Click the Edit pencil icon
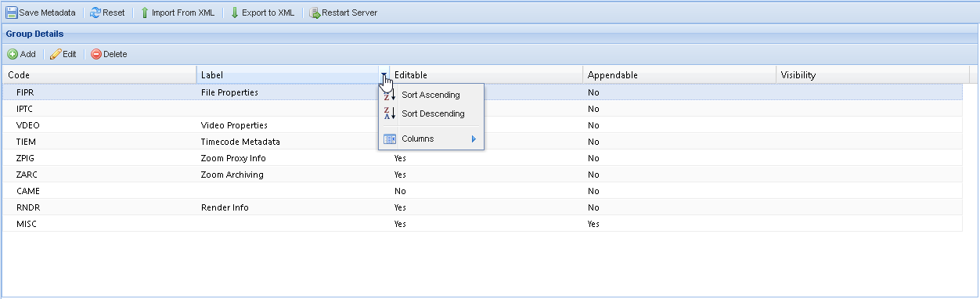The image size is (980, 299). click(56, 54)
